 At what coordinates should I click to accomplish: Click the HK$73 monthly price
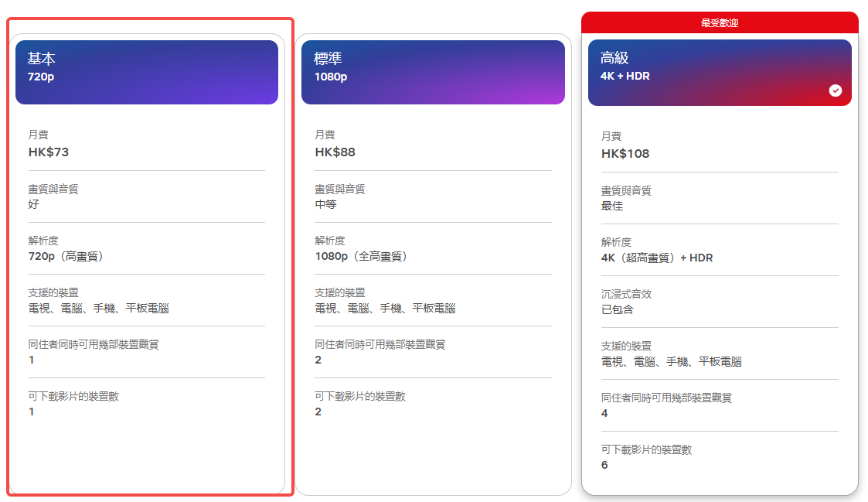click(49, 152)
